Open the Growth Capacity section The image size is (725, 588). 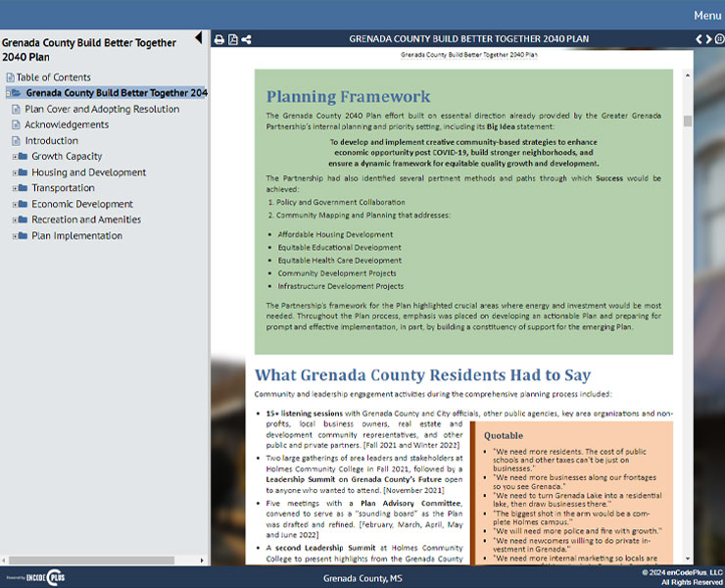coord(67,157)
